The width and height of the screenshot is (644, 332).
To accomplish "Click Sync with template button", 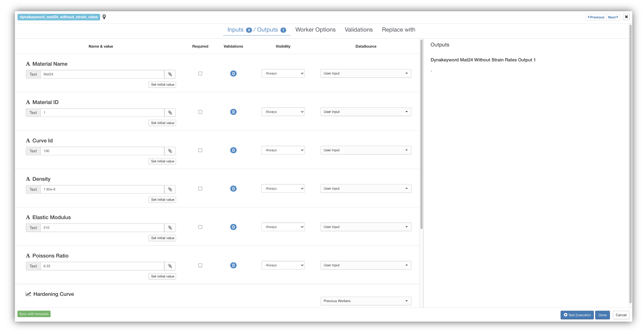I will (34, 314).
